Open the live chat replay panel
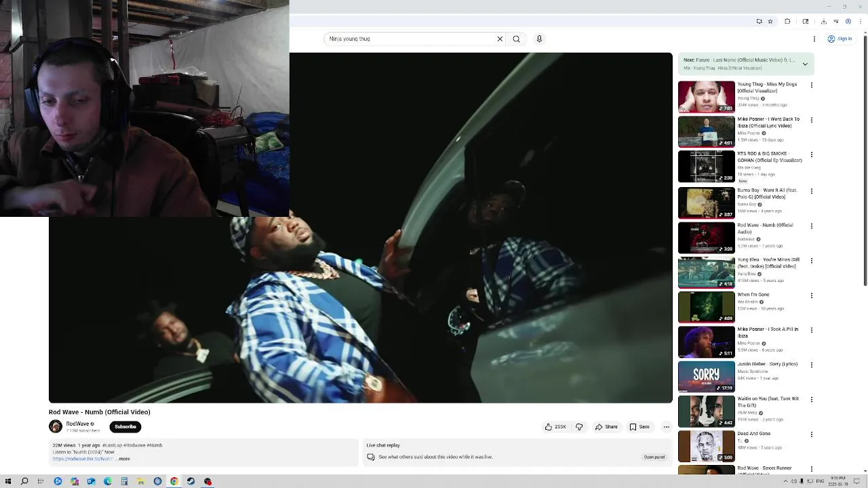Viewport: 868px width, 488px height. 654,457
